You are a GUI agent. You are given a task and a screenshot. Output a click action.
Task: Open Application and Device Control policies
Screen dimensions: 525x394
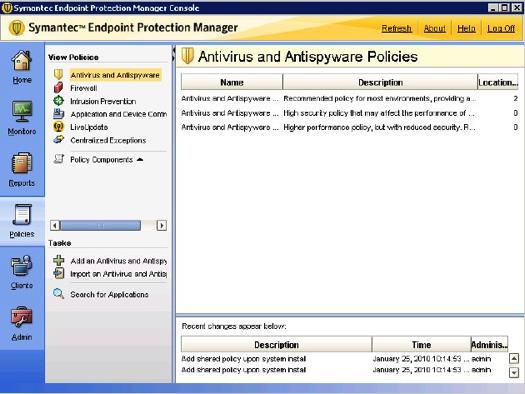coord(119,114)
